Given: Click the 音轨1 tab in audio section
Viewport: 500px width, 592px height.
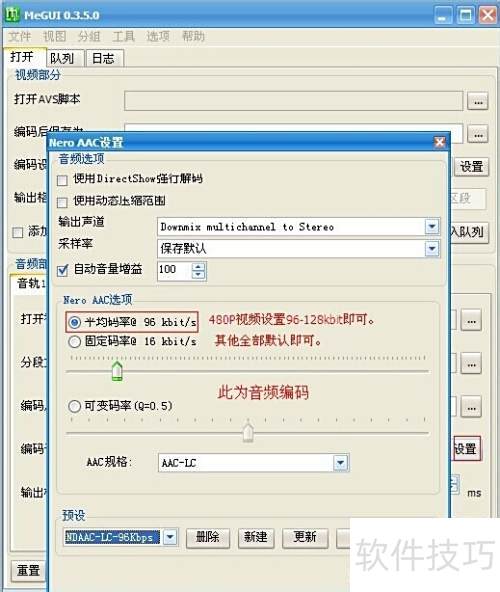Looking at the screenshot, I should (x=30, y=283).
